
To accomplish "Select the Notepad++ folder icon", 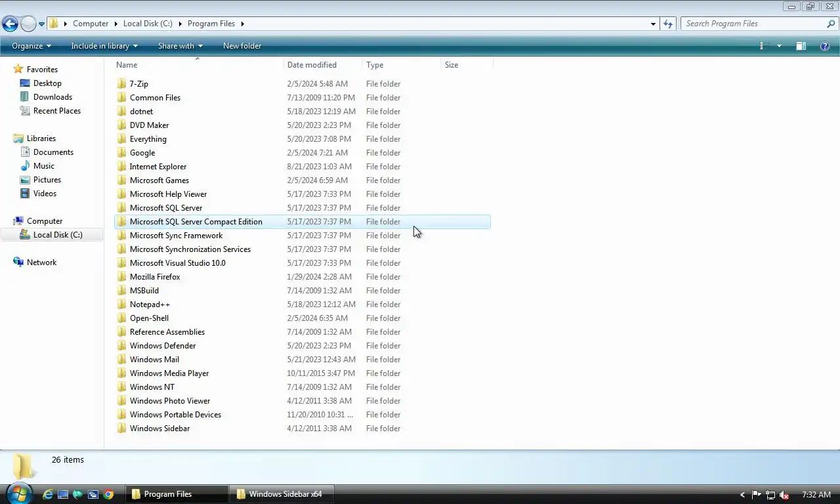I will tap(121, 304).
